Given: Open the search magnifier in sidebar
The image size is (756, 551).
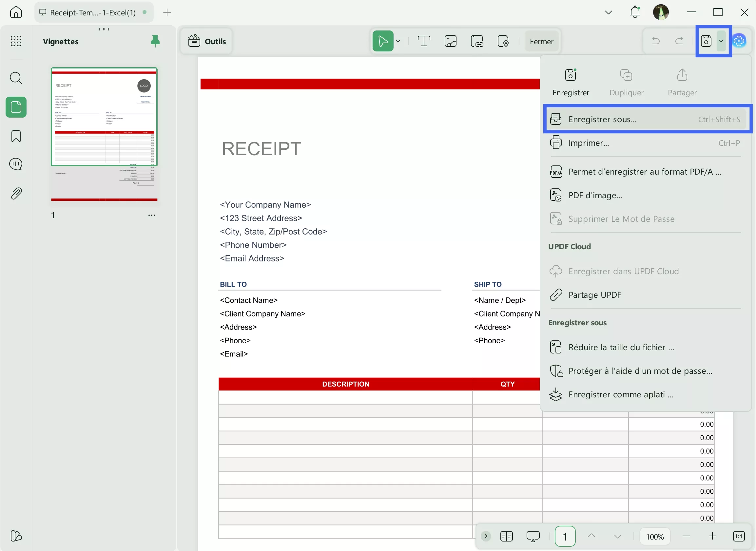Looking at the screenshot, I should [x=16, y=78].
